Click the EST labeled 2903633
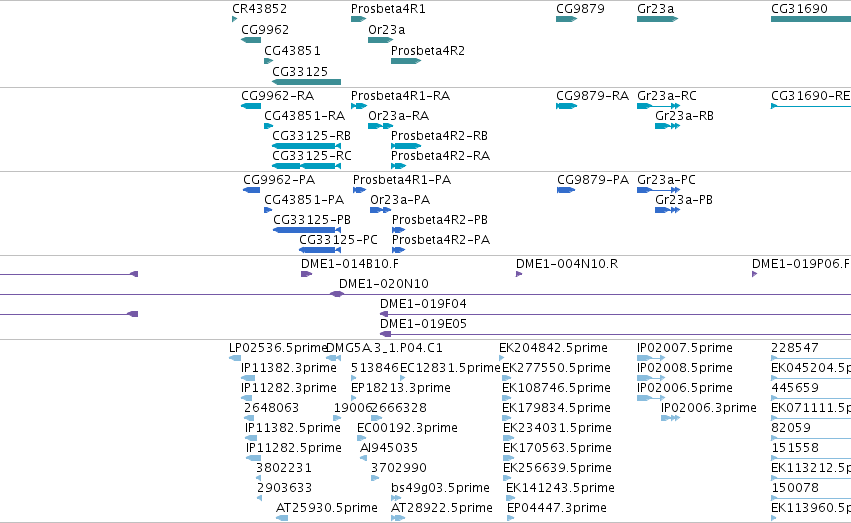This screenshot has height=523, width=851. click(284, 488)
